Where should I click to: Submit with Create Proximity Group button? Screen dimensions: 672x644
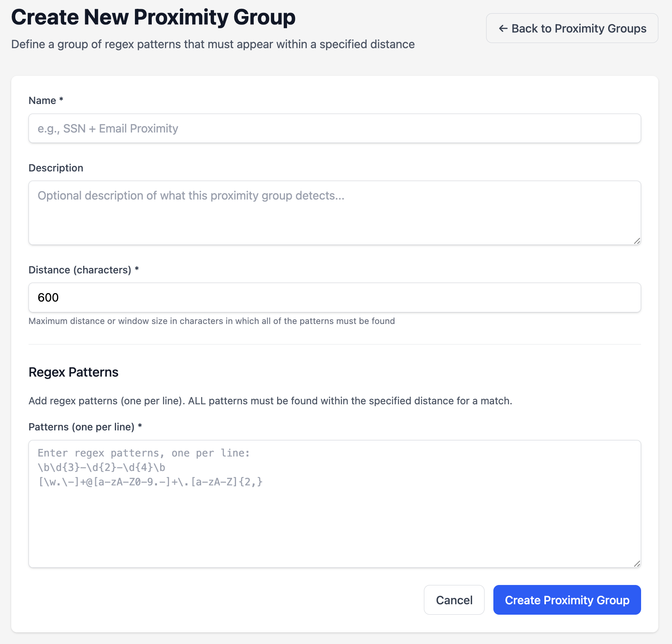[x=566, y=600]
